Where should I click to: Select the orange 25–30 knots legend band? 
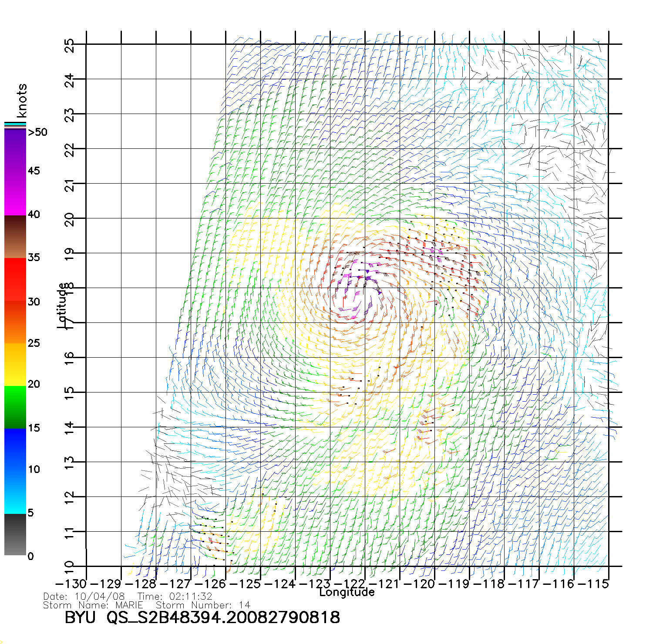tap(15, 322)
